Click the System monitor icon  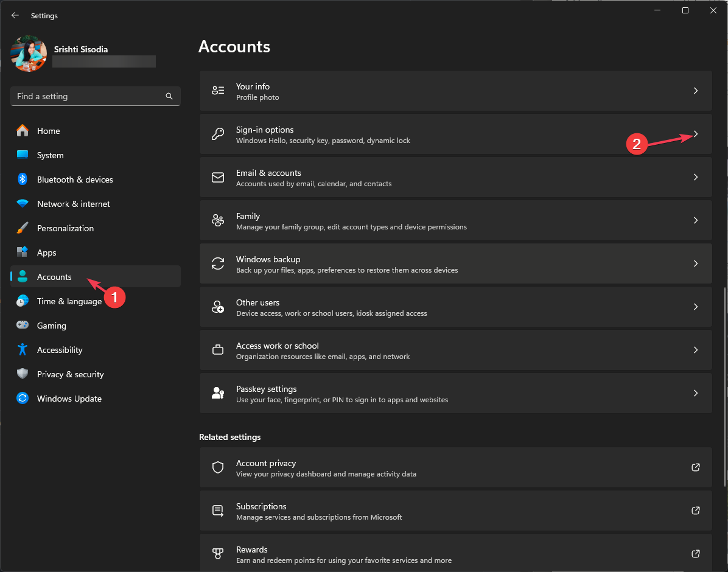[23, 155]
